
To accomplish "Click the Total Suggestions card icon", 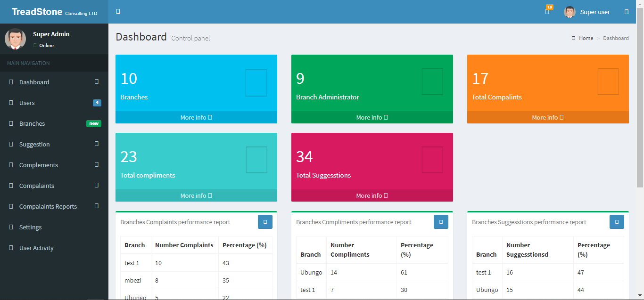I will click(x=432, y=160).
